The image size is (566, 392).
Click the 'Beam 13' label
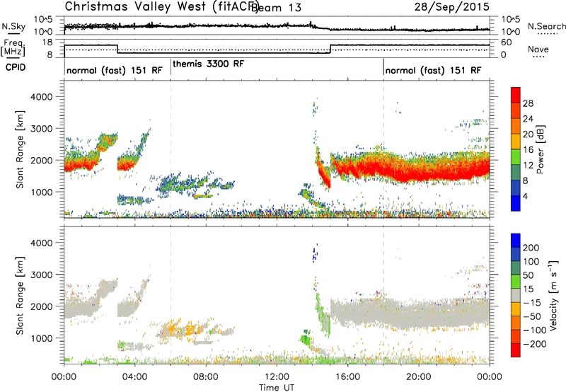(276, 8)
